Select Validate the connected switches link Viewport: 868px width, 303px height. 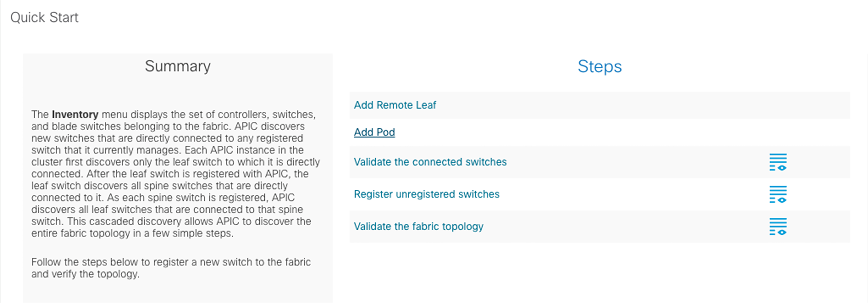[x=430, y=162]
